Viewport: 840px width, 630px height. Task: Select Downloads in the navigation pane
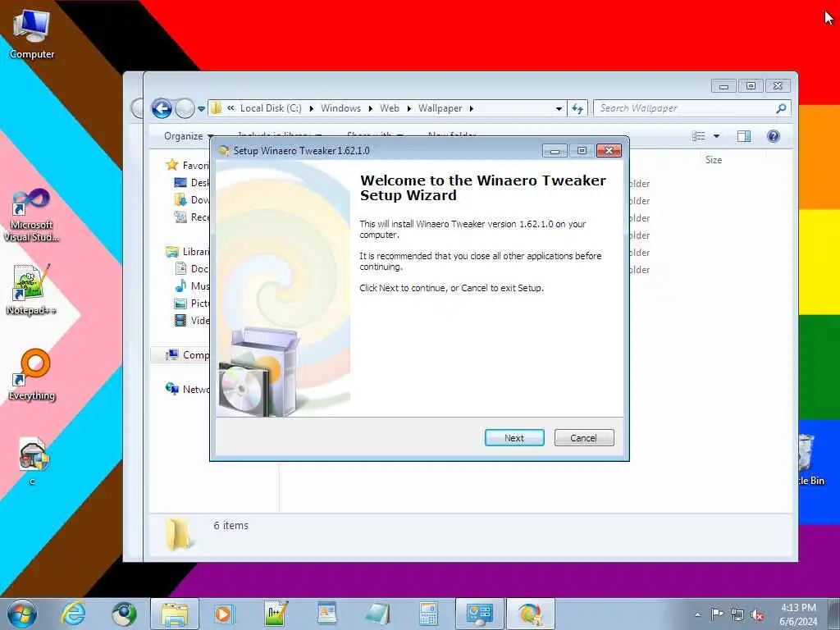click(x=192, y=200)
